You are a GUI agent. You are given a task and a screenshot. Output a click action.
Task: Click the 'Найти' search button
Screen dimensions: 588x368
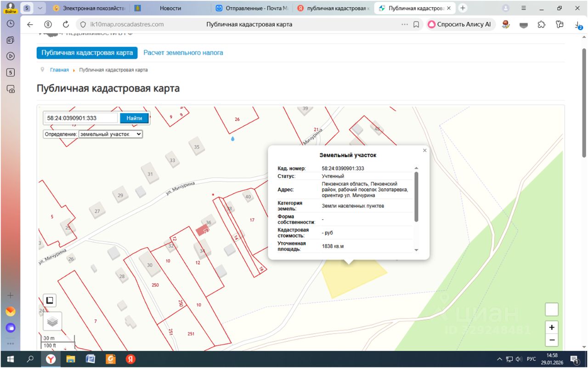pyautogui.click(x=134, y=118)
